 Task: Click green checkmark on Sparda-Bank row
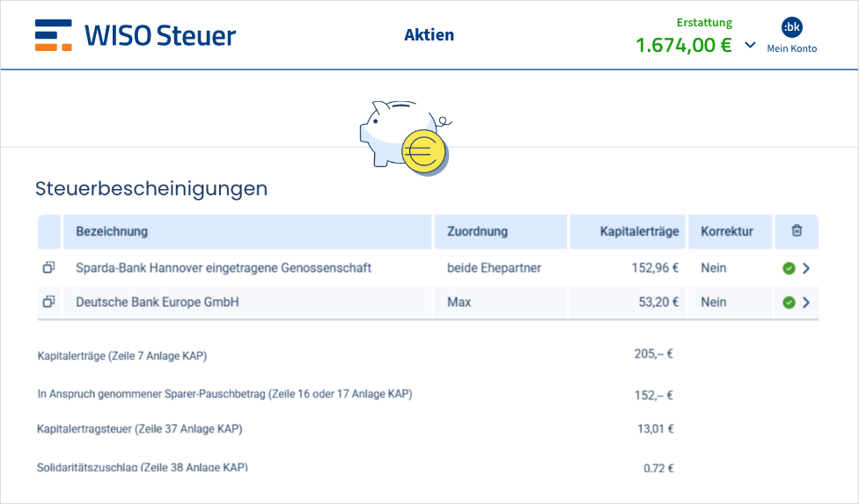tap(789, 268)
